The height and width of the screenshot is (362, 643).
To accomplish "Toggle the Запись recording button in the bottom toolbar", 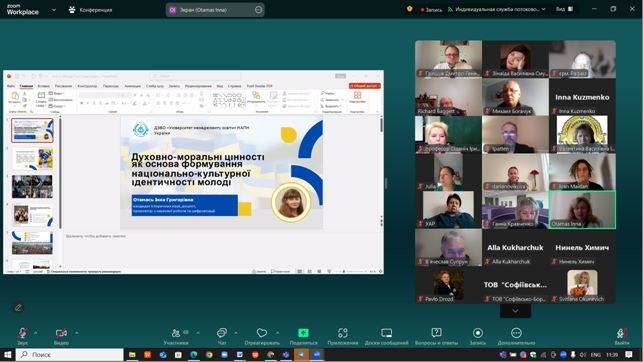I will pos(478,336).
